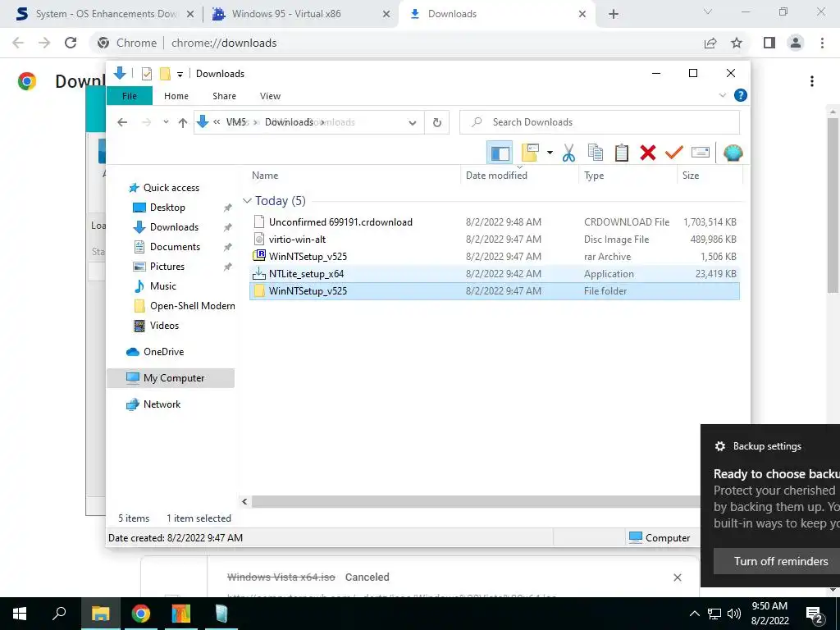Switch to System - OS Enhancements Chrome tab
This screenshot has height=630, width=840.
[x=100, y=14]
